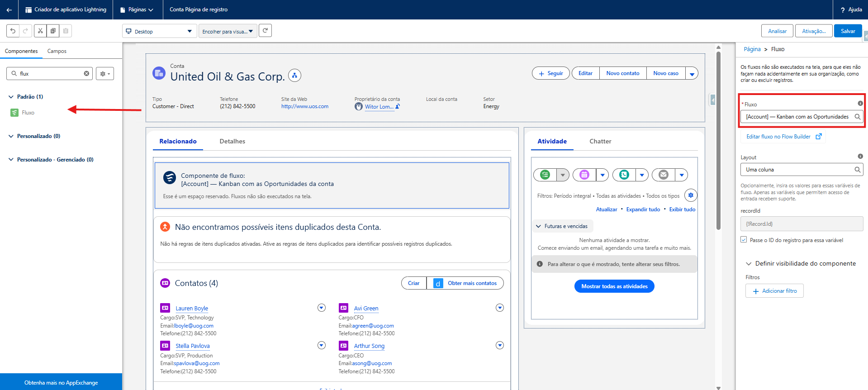
Task: Open Avi Green's row action dropdown
Action: pos(500,308)
